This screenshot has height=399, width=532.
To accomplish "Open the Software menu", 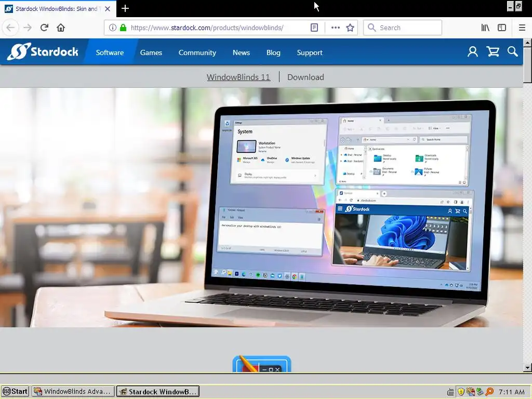I will [110, 52].
